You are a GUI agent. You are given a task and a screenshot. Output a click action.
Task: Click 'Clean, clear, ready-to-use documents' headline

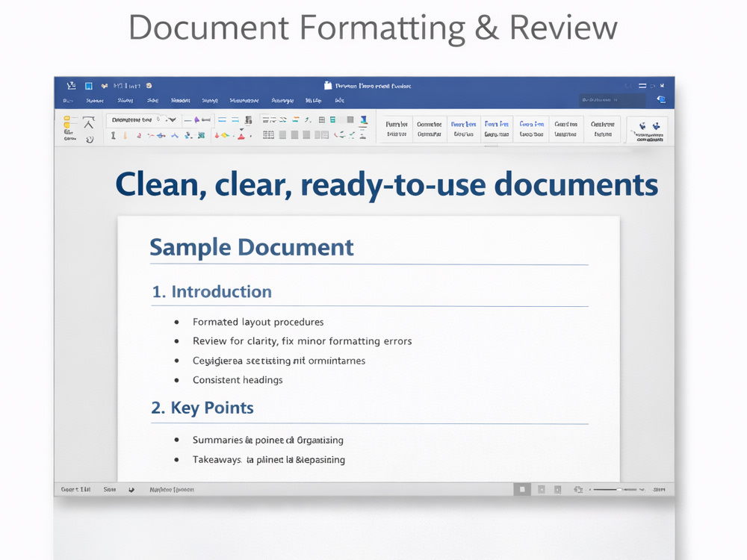[386, 184]
